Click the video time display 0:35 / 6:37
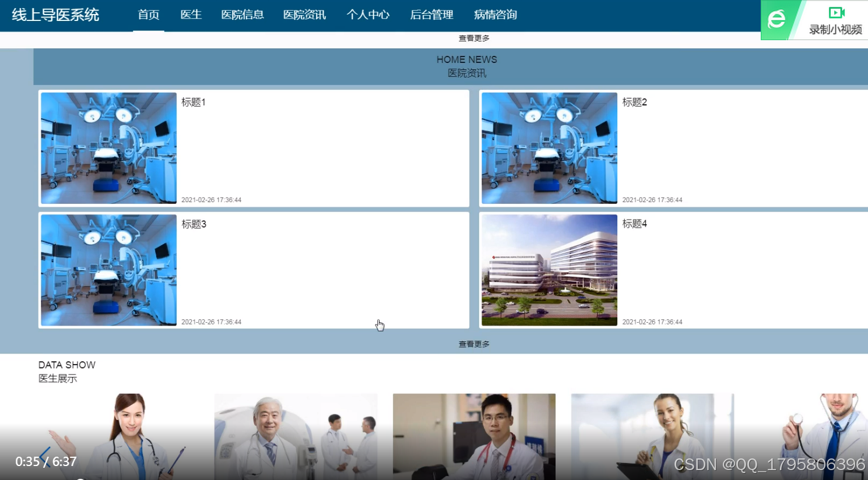This screenshot has width=868, height=480. 45,461
